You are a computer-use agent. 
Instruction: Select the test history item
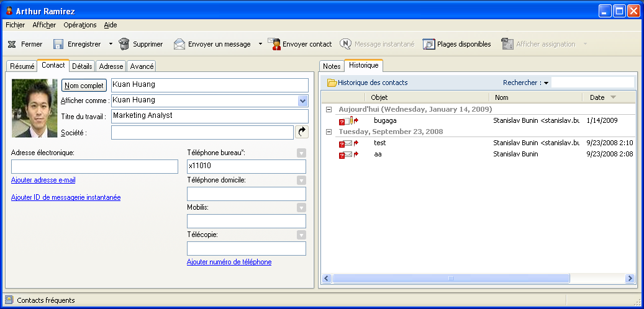(478, 143)
